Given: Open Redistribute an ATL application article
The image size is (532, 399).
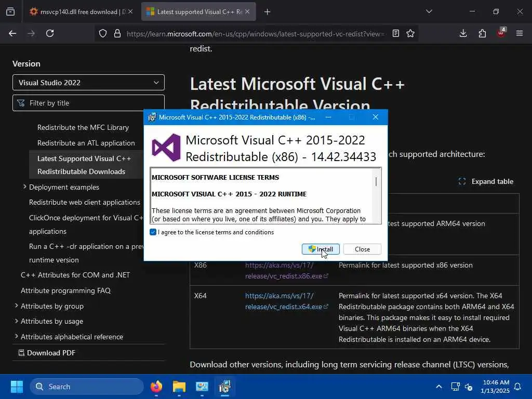Looking at the screenshot, I should pos(86,143).
